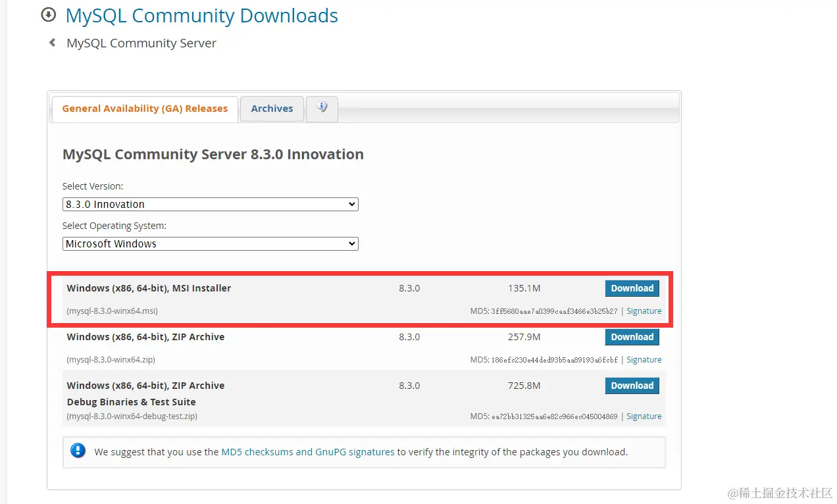Switch to General Availability (GA) Releases tab

point(145,109)
